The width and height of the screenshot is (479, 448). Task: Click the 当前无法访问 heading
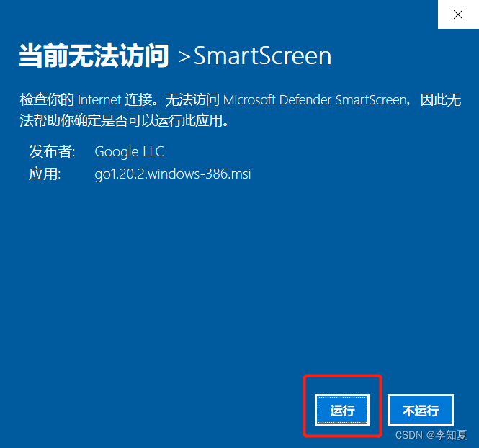coord(94,55)
